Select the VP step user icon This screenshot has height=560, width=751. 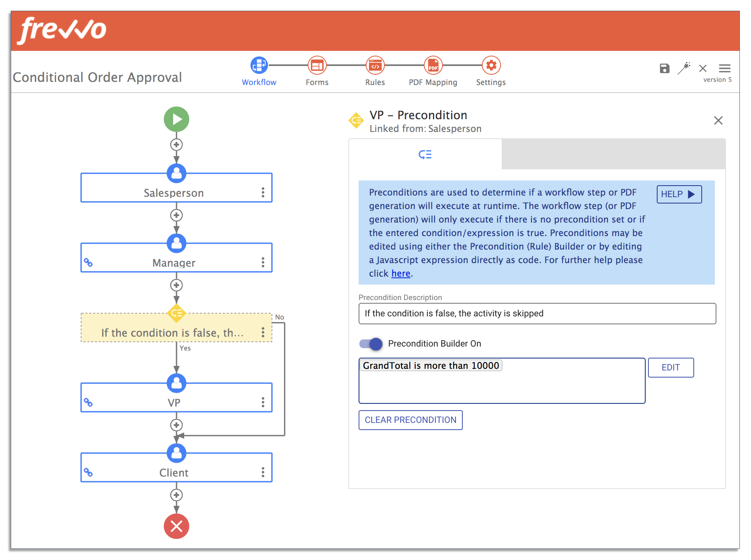coord(177,383)
